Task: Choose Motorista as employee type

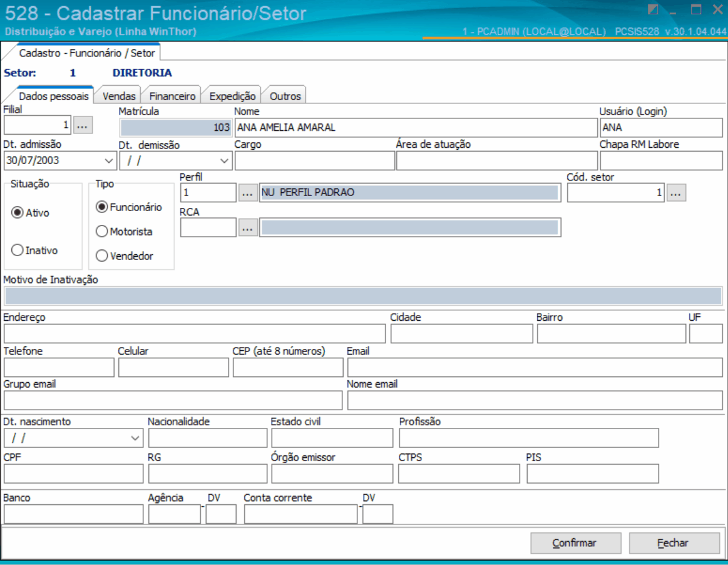Action: [101, 231]
